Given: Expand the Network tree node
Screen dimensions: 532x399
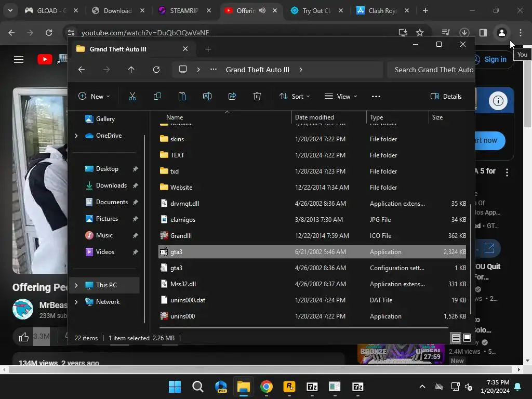Looking at the screenshot, I should (x=76, y=302).
